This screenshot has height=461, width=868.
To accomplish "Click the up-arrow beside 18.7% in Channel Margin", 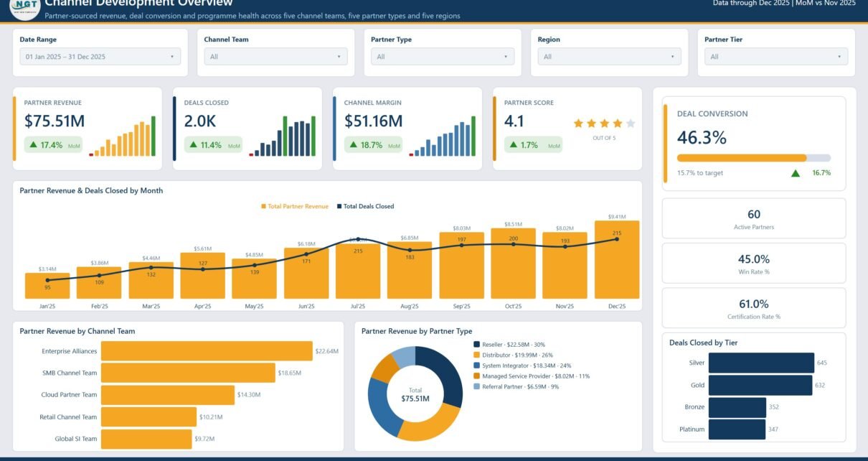I will pyautogui.click(x=353, y=145).
